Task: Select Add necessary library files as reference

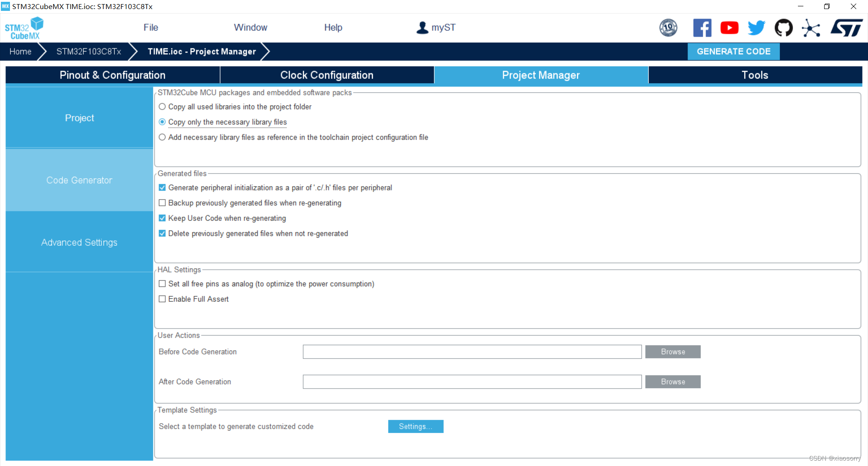Action: tap(162, 137)
